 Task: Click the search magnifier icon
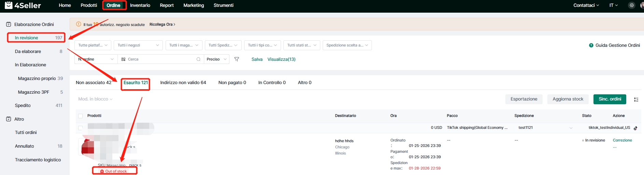[x=198, y=59]
